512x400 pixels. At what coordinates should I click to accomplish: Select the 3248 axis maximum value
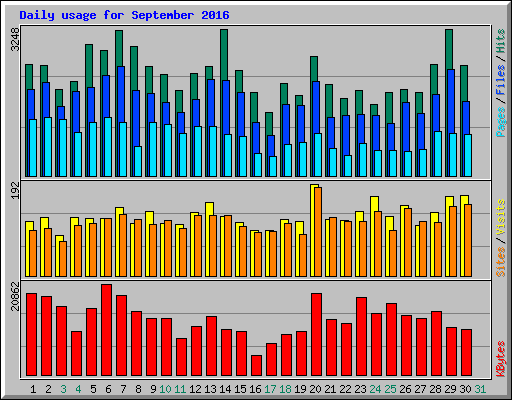pos(16,39)
